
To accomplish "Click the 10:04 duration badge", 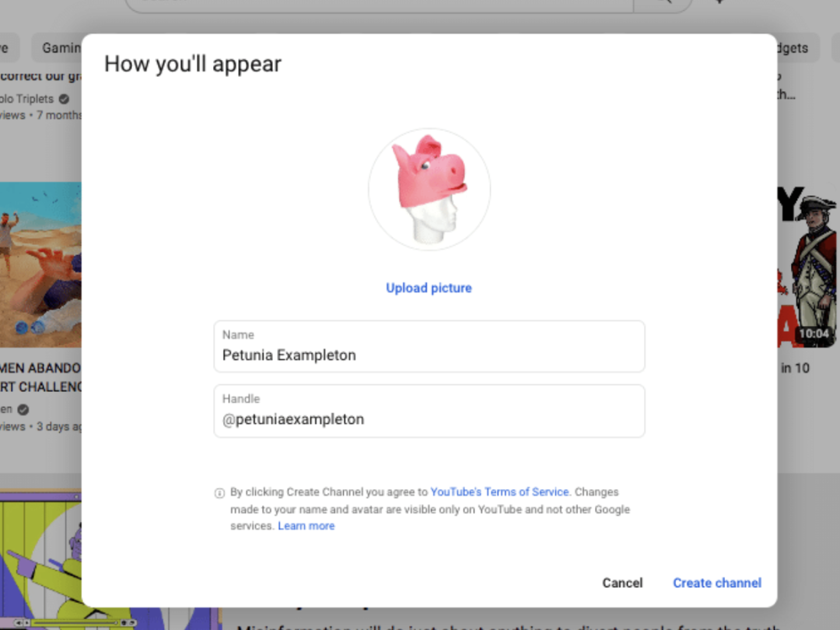I will tap(814, 334).
